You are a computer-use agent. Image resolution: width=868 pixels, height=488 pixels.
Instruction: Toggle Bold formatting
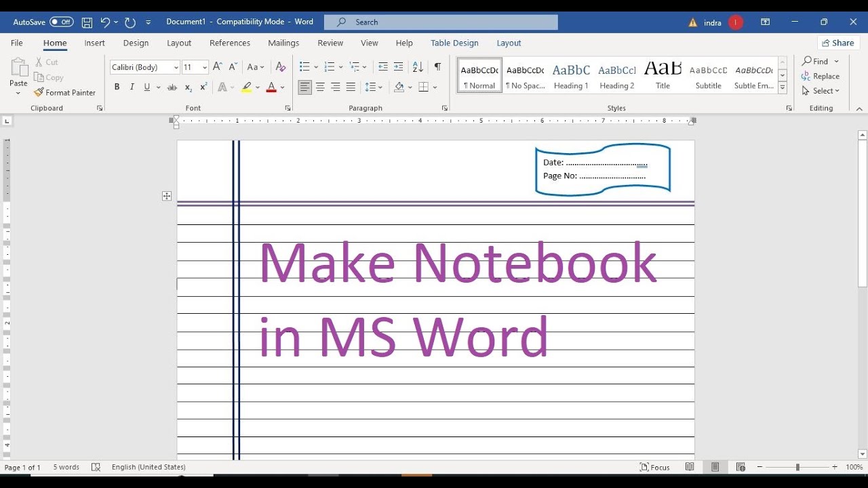[117, 87]
